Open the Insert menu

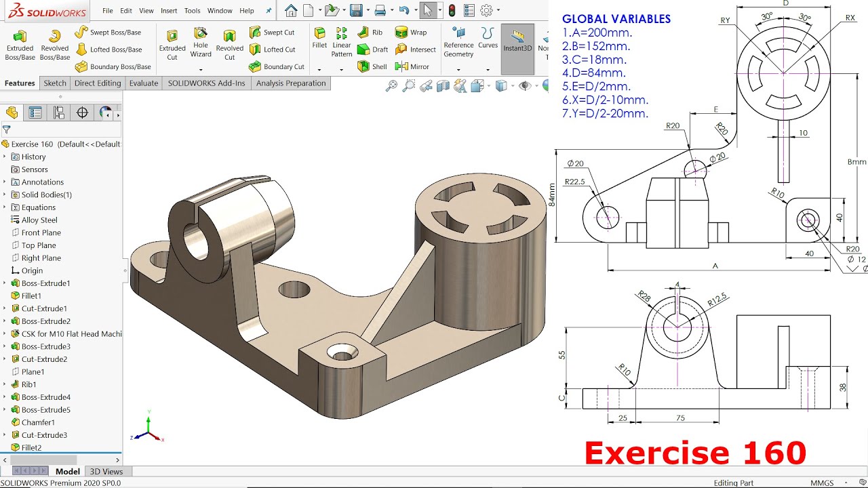[169, 11]
